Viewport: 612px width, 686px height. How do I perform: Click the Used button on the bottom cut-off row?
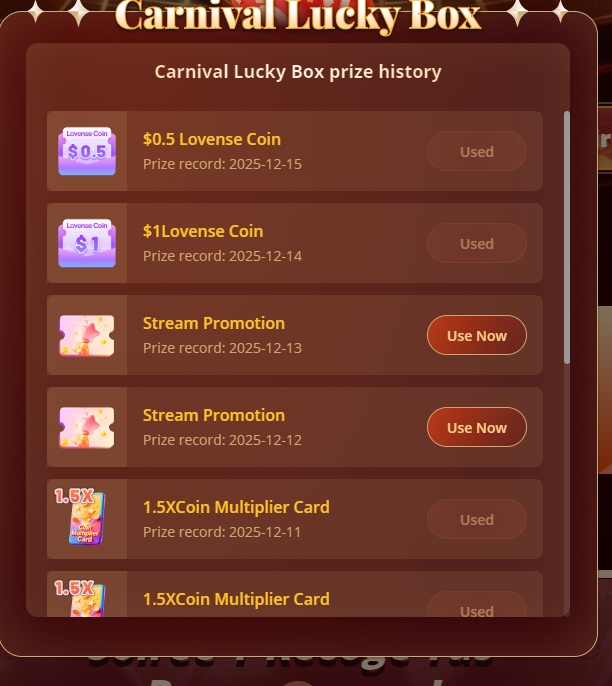click(477, 605)
